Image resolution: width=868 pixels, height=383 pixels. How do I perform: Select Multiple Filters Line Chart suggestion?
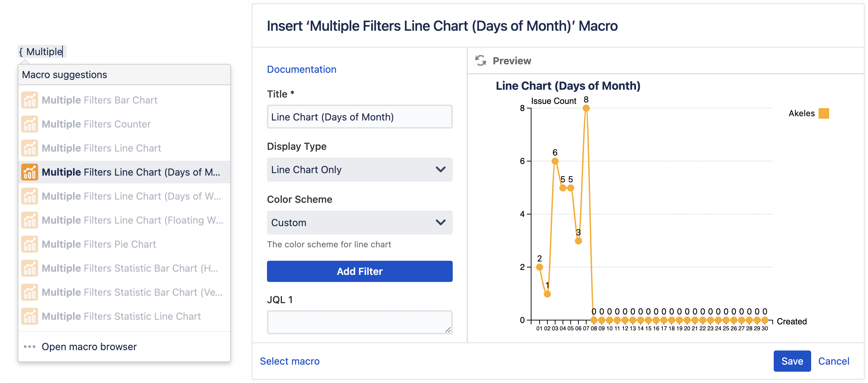pos(101,148)
